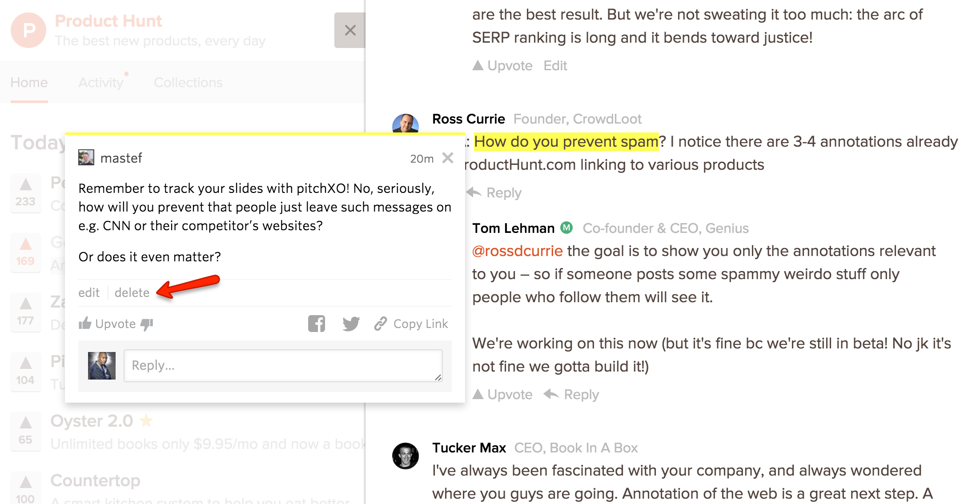Reply to Ross Currie's comment
This screenshot has height=504, width=980.
coord(494,193)
